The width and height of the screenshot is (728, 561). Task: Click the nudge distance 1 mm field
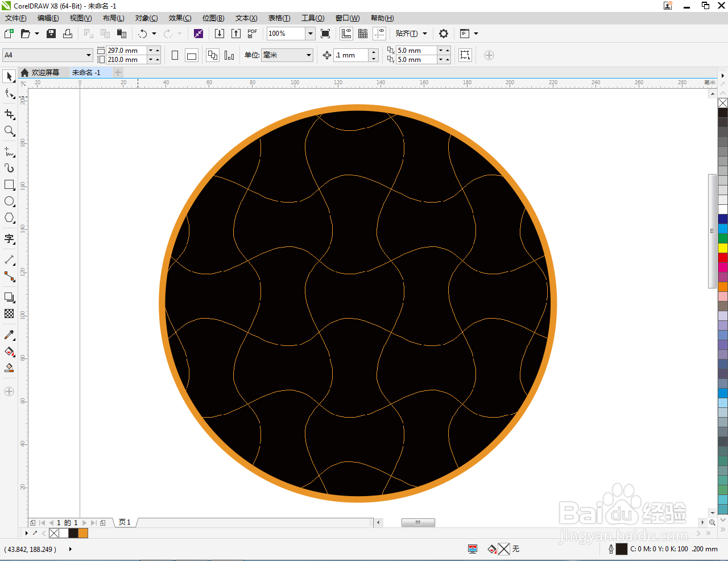pos(351,55)
